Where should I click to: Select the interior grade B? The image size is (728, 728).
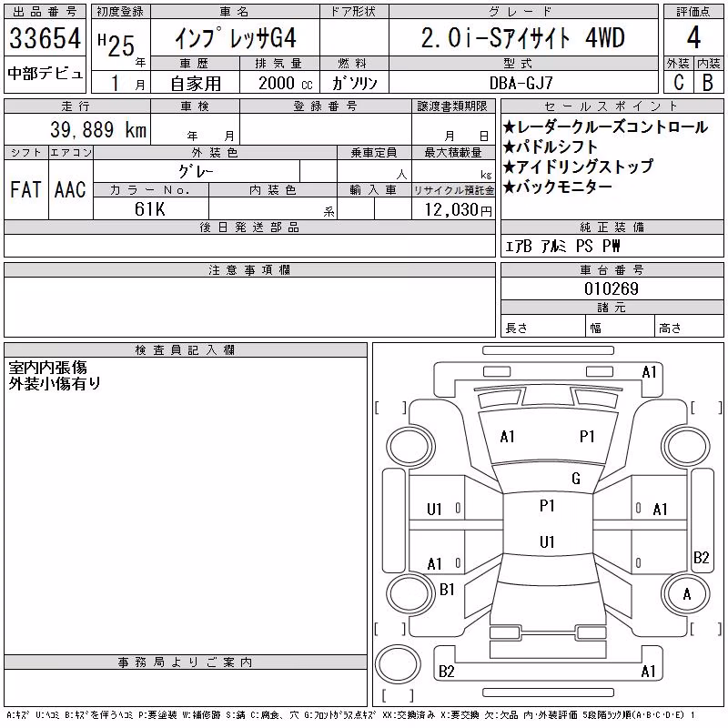[x=708, y=82]
